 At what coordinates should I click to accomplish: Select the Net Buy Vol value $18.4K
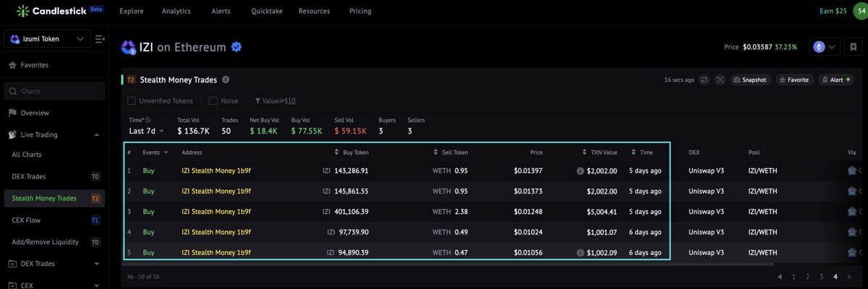pos(265,131)
